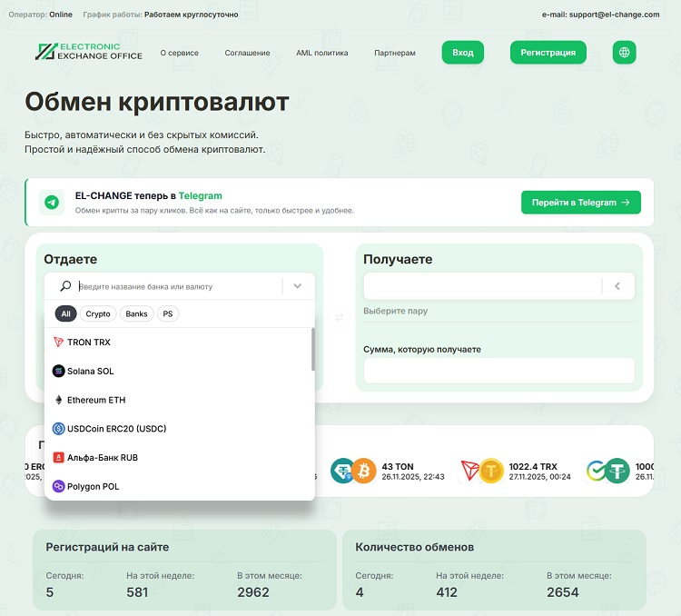Click the Ethereum ETH diamond icon
The width and height of the screenshot is (681, 616).
[x=59, y=400]
